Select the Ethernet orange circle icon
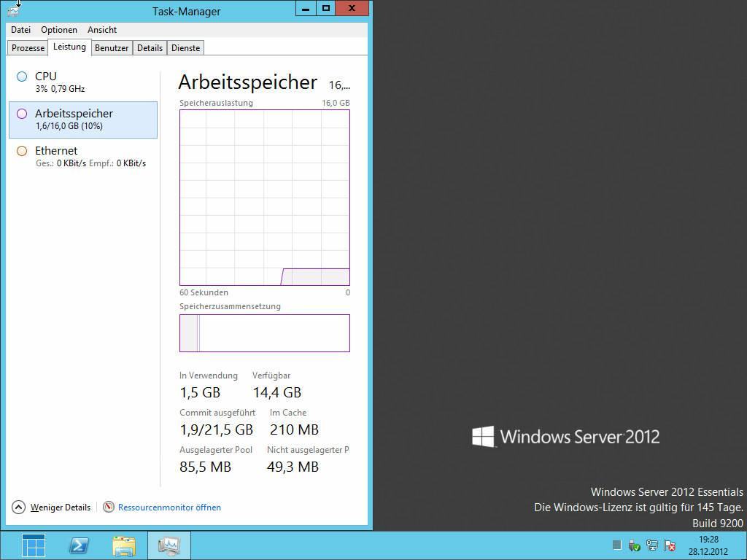747x560 pixels. click(x=22, y=150)
